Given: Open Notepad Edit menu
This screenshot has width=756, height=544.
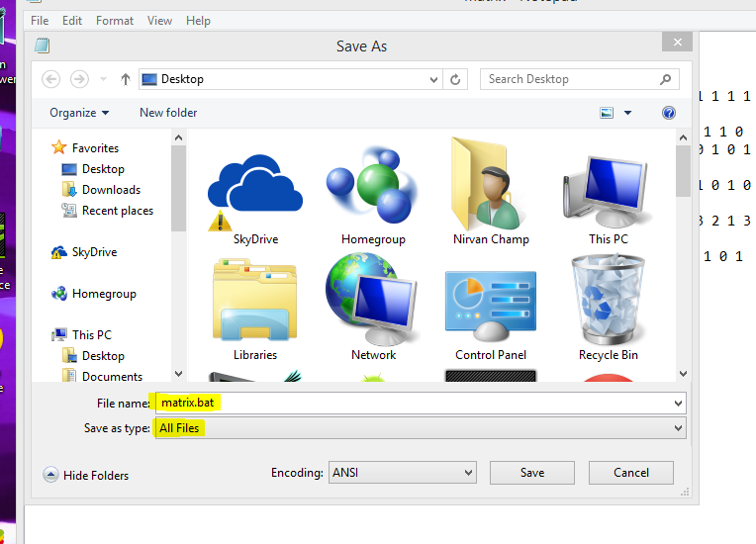Looking at the screenshot, I should coord(72,21).
